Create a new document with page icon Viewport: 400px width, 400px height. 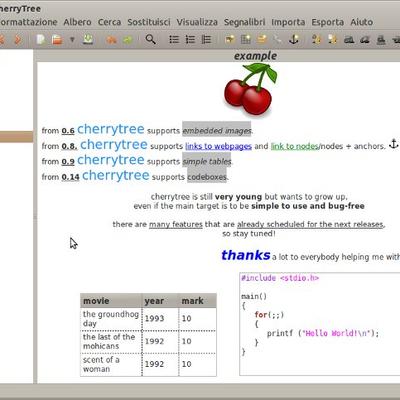[x=41, y=40]
